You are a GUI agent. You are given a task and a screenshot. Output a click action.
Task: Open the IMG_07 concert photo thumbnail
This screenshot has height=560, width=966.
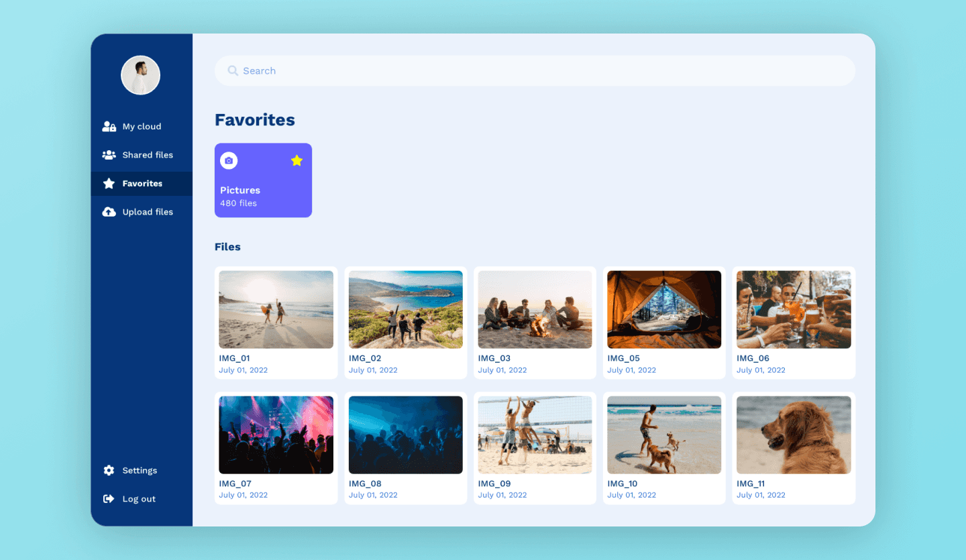276,435
